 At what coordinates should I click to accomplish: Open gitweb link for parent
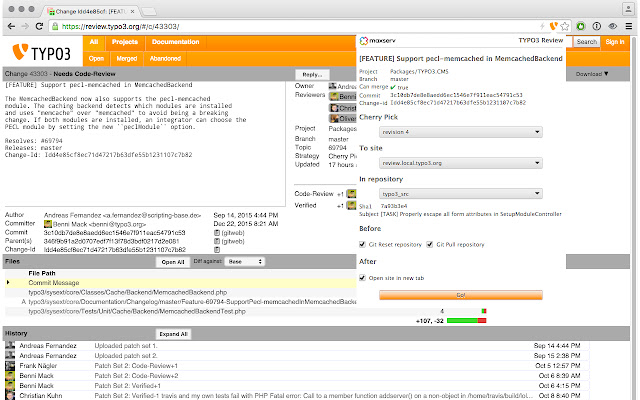[233, 241]
